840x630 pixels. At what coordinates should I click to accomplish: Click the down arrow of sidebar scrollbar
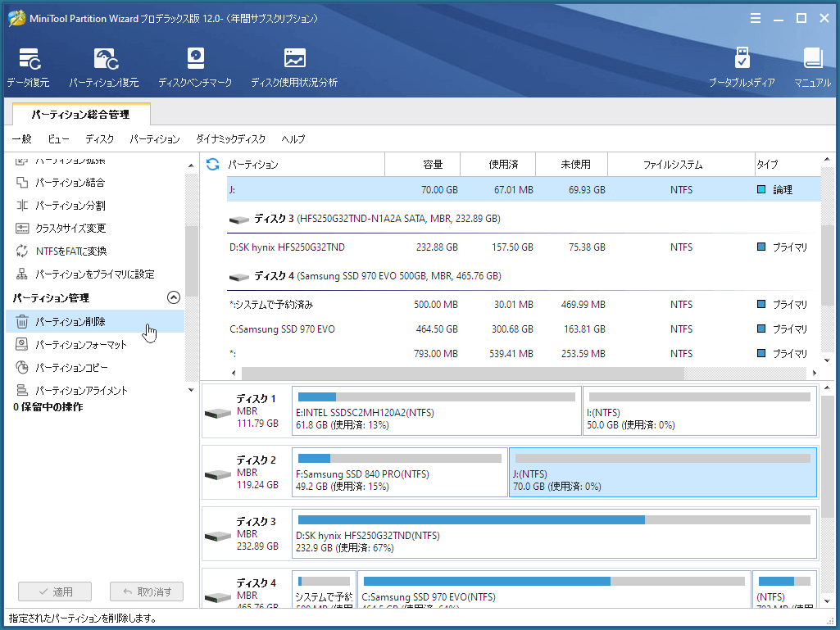191,390
